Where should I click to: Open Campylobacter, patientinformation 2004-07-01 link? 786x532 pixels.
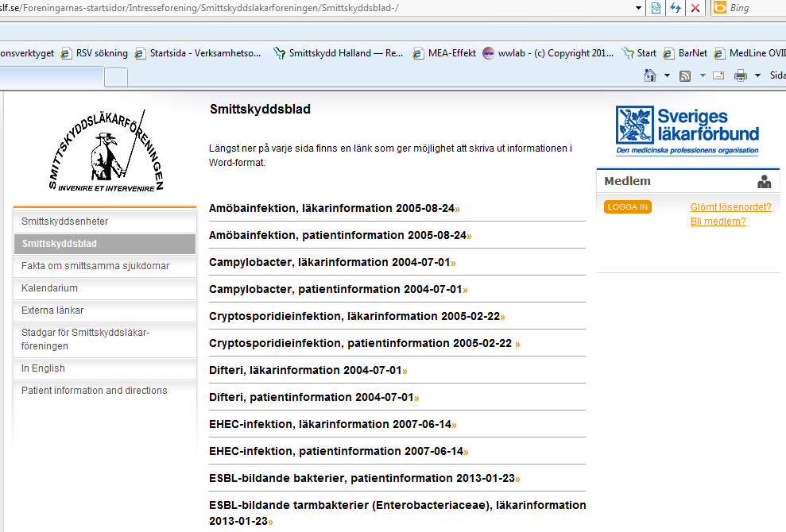point(339,290)
